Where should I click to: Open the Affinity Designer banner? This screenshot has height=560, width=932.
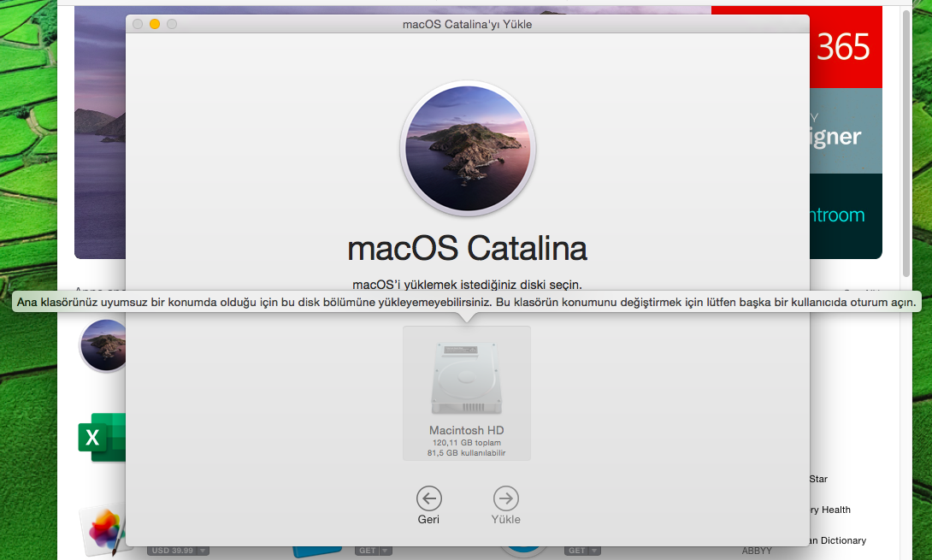[x=845, y=133]
